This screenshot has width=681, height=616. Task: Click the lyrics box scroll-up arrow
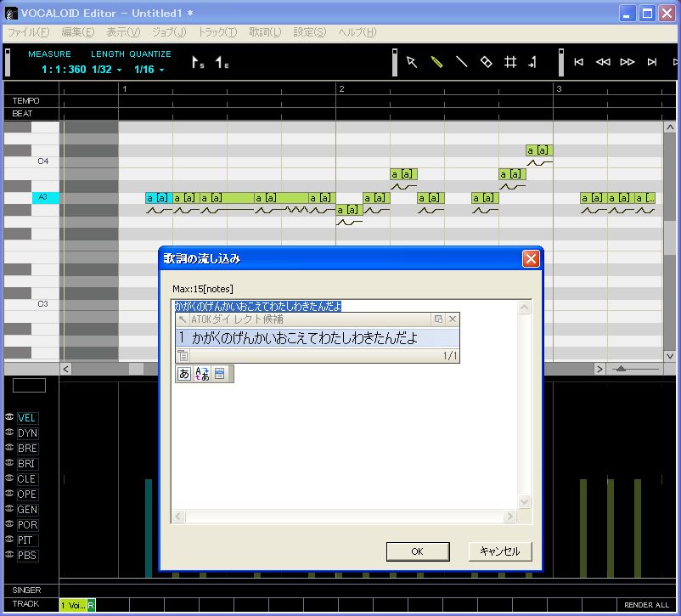524,308
